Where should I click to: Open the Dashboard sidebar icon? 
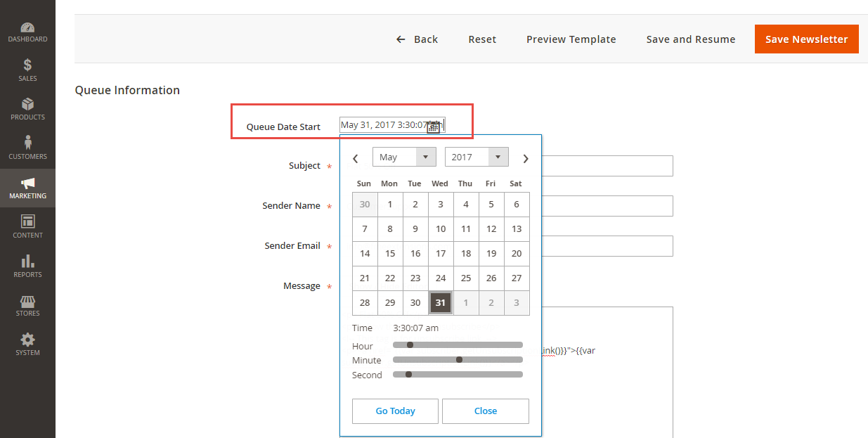coord(27,29)
